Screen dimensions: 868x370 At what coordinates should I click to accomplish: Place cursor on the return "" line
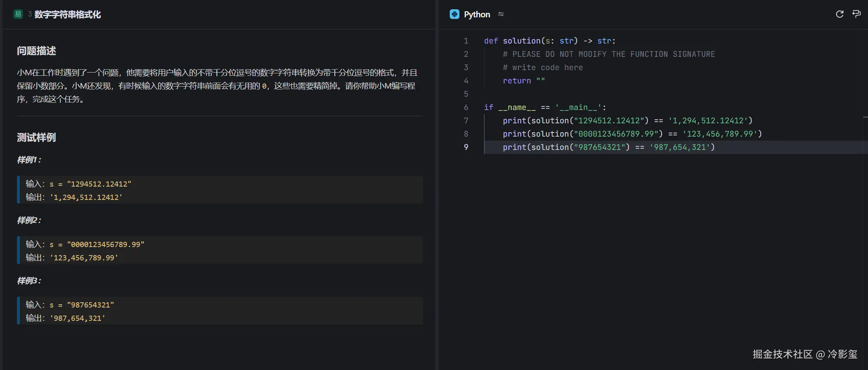[x=524, y=81]
